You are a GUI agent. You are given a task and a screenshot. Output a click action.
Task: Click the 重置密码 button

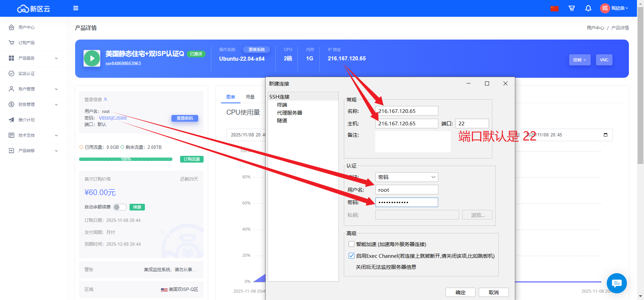(185, 118)
